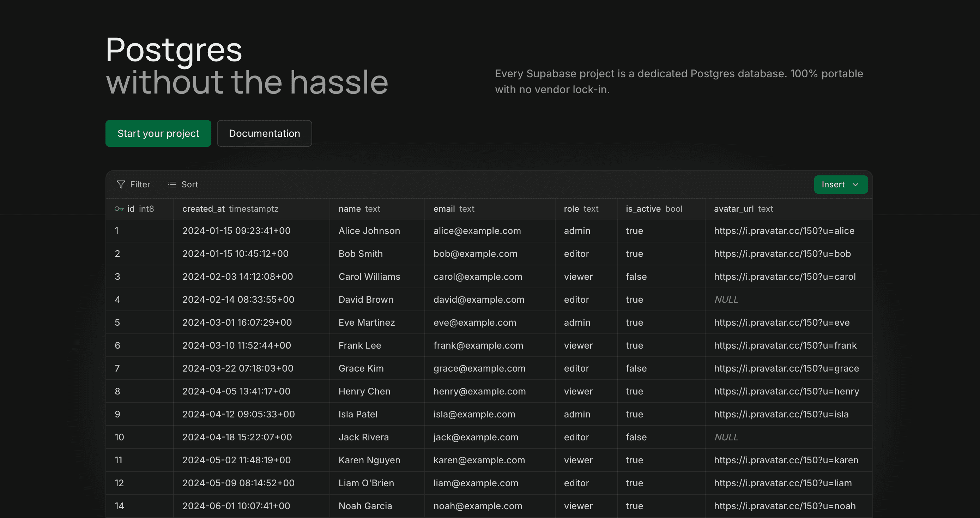The height and width of the screenshot is (518, 980).
Task: Click the Insert button label
Action: 833,185
